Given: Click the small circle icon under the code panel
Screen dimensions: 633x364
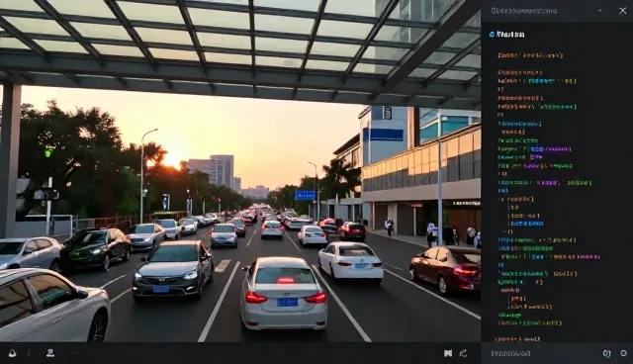Looking at the screenshot, I should (x=623, y=353).
